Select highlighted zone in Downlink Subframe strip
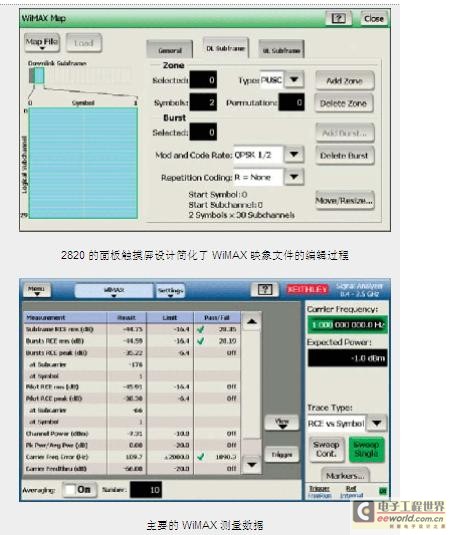 (39, 76)
